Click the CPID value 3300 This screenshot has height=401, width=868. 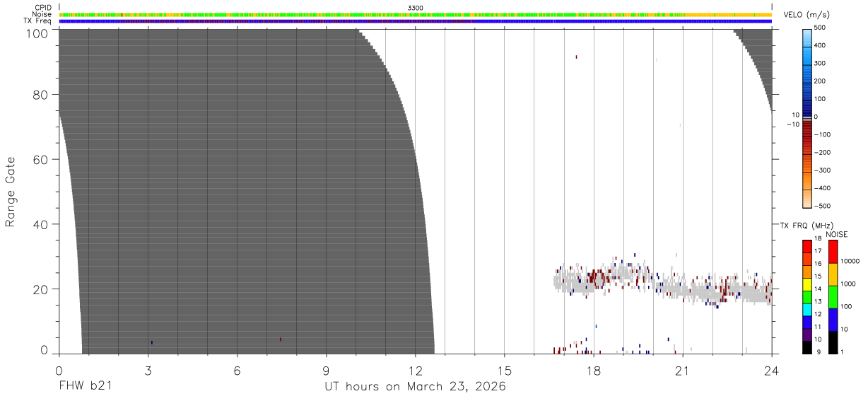pos(416,8)
